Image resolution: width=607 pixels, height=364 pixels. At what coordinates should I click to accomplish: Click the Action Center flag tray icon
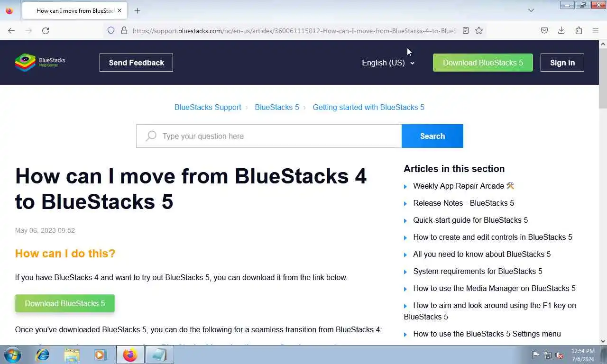[536, 355]
